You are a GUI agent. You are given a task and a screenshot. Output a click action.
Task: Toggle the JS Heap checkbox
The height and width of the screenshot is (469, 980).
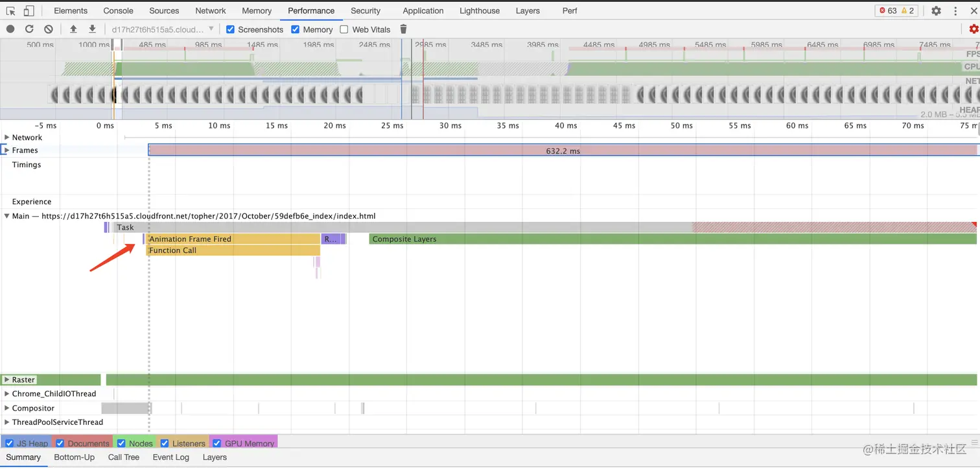point(10,444)
